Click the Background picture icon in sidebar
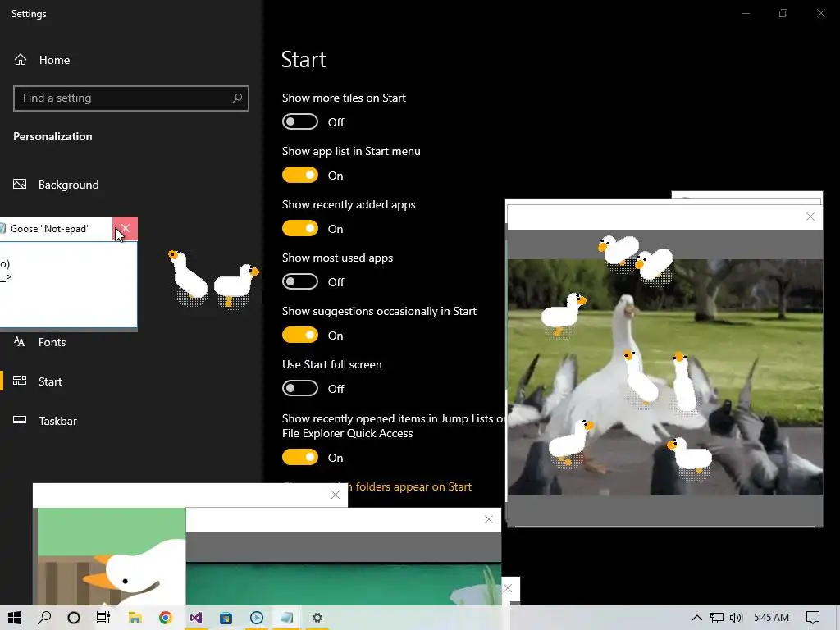The image size is (840, 630). 20,185
